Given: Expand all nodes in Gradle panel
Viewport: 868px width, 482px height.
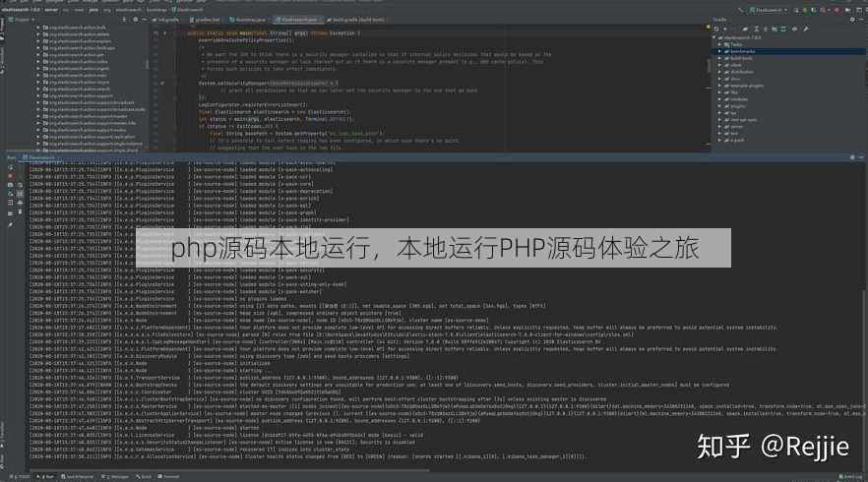Looking at the screenshot, I should pyautogui.click(x=757, y=29).
